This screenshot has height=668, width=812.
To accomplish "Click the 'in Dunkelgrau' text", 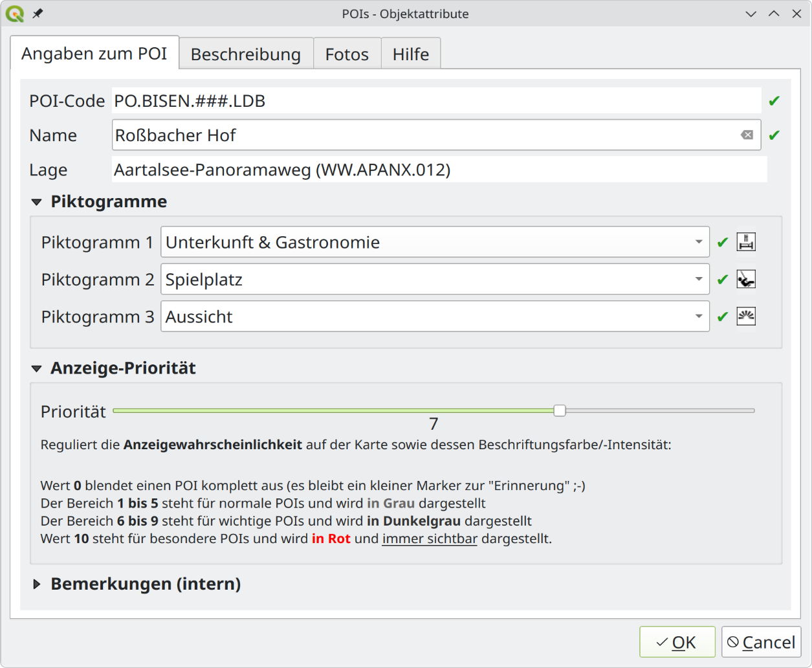I will [x=414, y=521].
